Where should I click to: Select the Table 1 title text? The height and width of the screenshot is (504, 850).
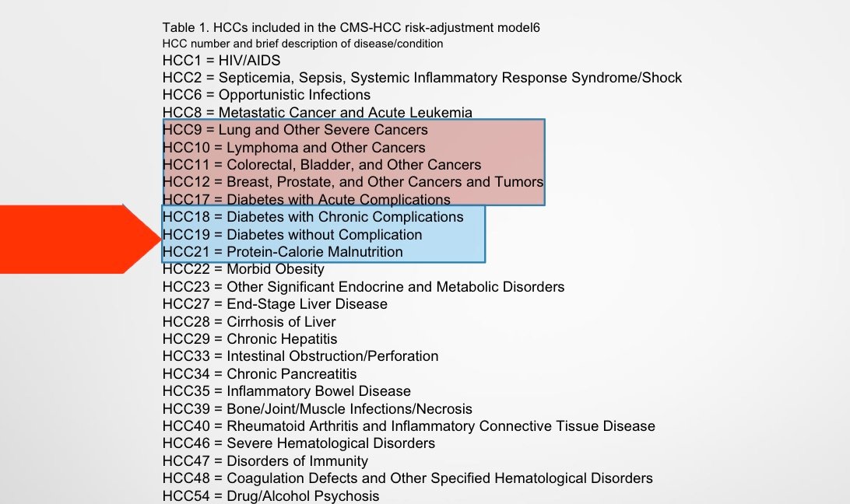[x=351, y=28]
